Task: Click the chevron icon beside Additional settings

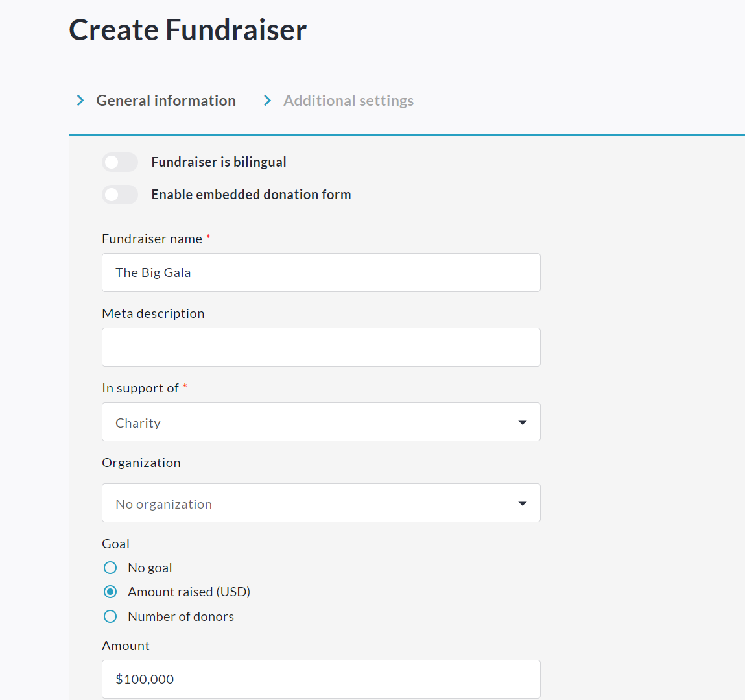Action: (x=267, y=101)
